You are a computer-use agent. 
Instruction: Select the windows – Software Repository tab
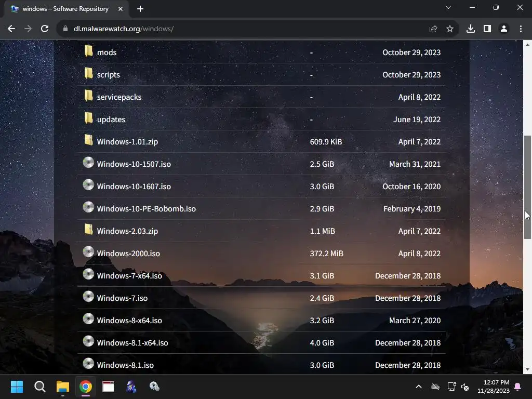tap(66, 9)
